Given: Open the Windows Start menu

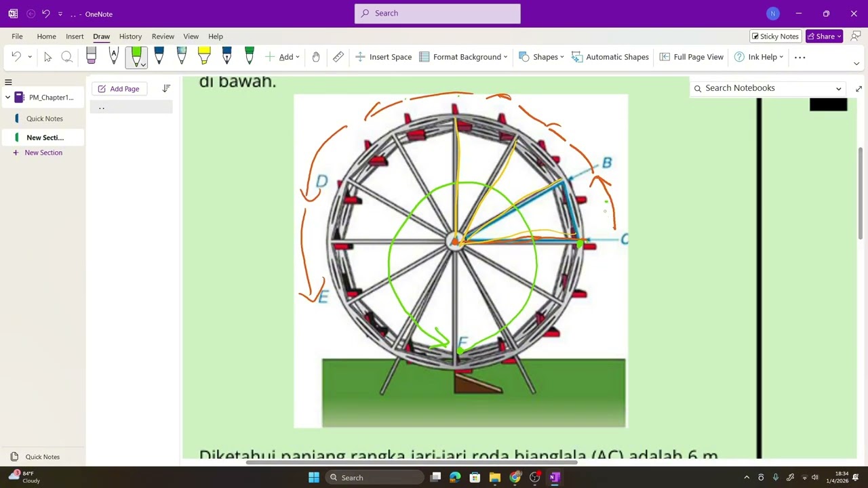Looking at the screenshot, I should click(x=314, y=478).
